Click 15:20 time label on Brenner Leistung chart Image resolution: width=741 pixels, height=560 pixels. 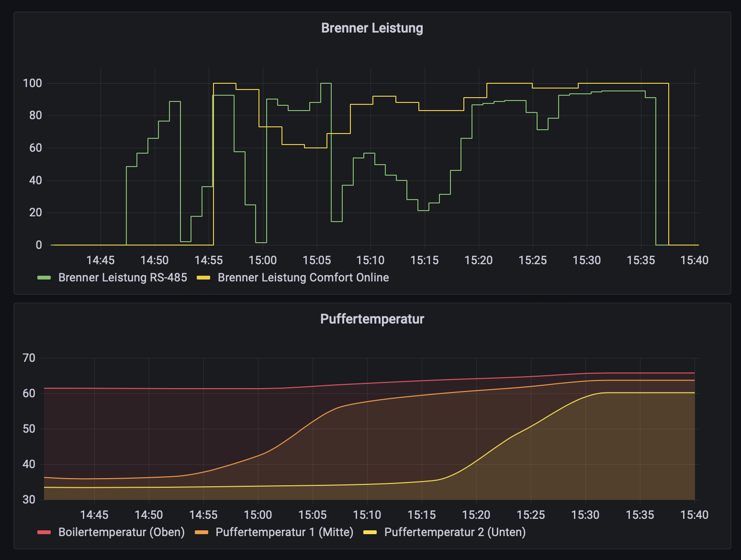tap(478, 260)
